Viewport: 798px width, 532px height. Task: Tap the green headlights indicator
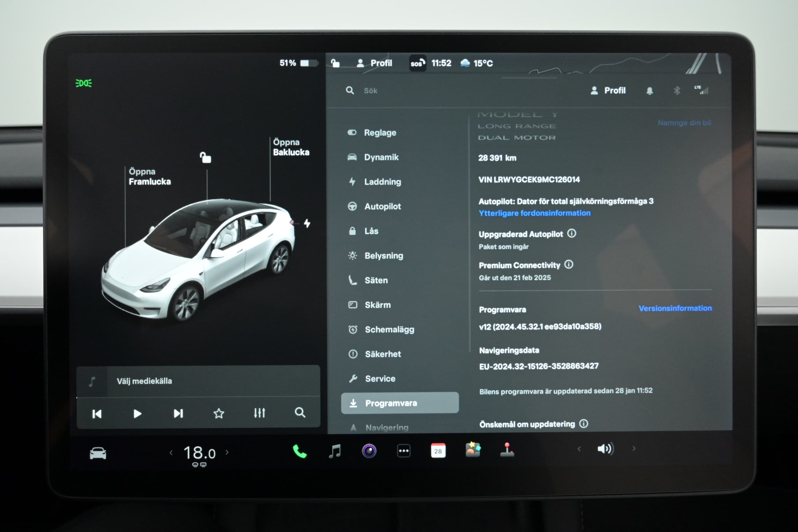[x=83, y=83]
